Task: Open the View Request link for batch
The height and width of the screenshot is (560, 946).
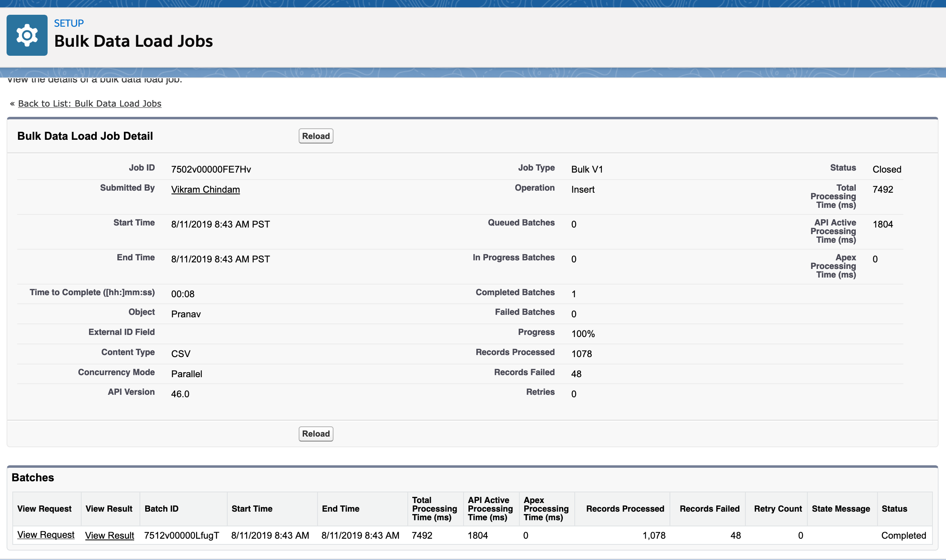Action: [x=46, y=535]
